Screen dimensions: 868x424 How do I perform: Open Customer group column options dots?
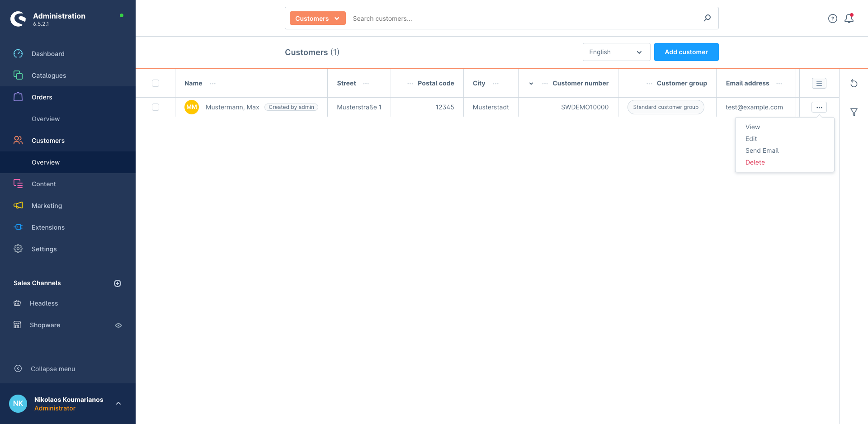pos(649,84)
